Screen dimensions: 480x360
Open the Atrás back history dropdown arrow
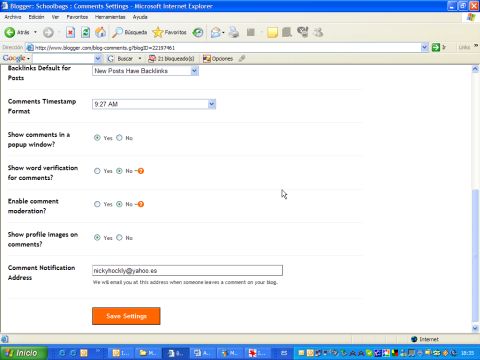pyautogui.click(x=35, y=32)
